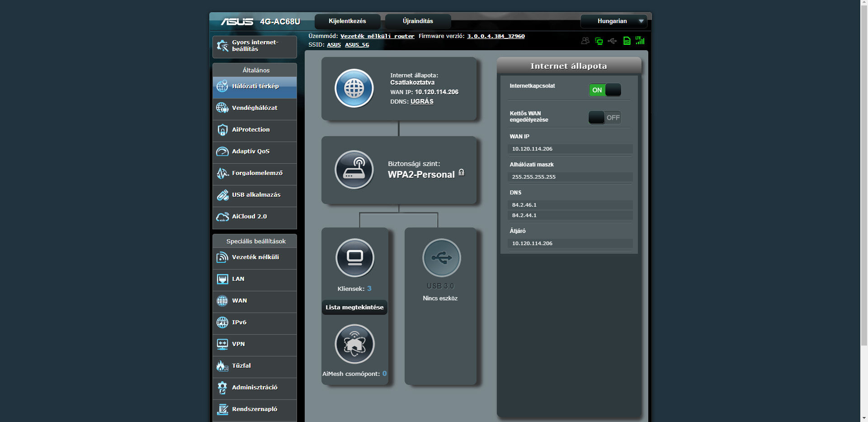Click the Általános sidebar section header

tap(256, 70)
